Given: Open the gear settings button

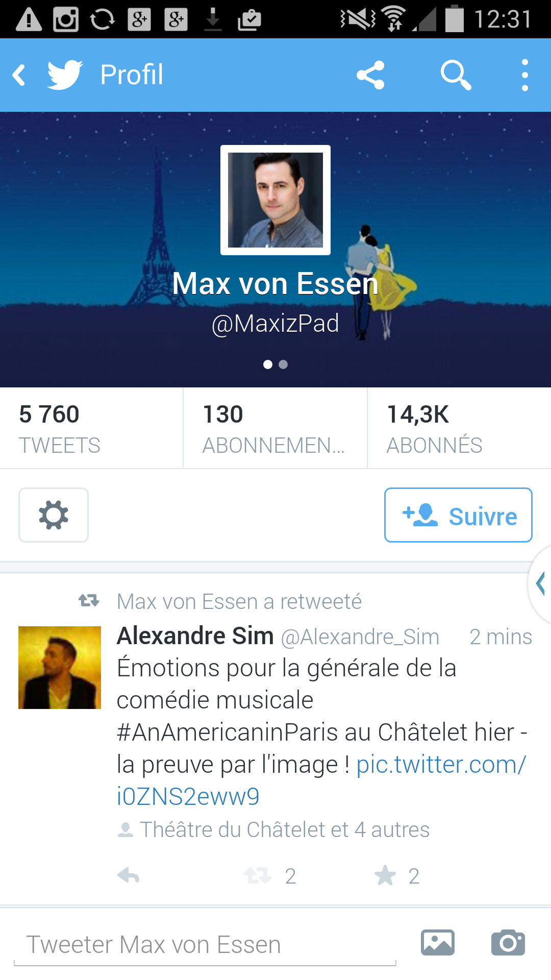Looking at the screenshot, I should pos(54,515).
